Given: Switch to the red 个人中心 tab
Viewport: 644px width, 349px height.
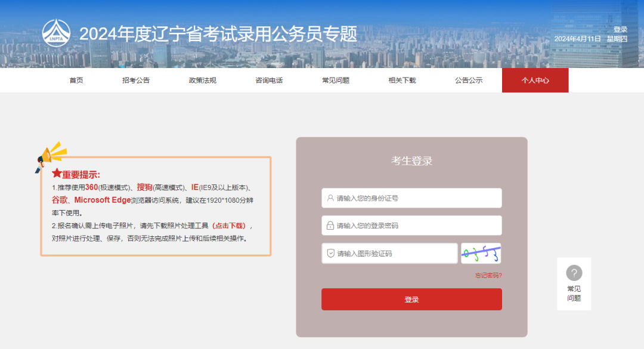Looking at the screenshot, I should point(535,81).
